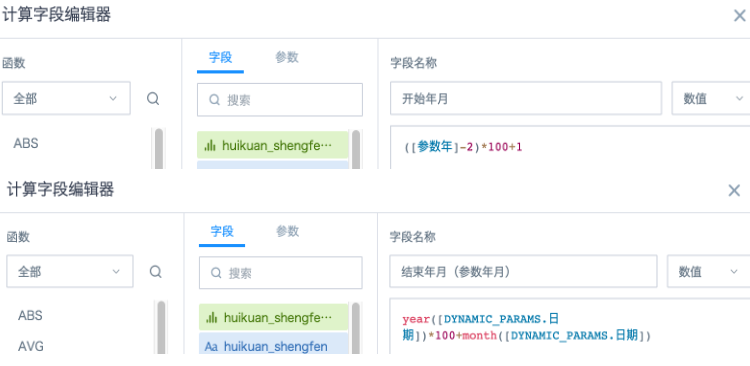Viewport: 750px width, 366px height.
Task: Click the bar-chart icon of upper huikuan_shengfe field
Action: 210,145
